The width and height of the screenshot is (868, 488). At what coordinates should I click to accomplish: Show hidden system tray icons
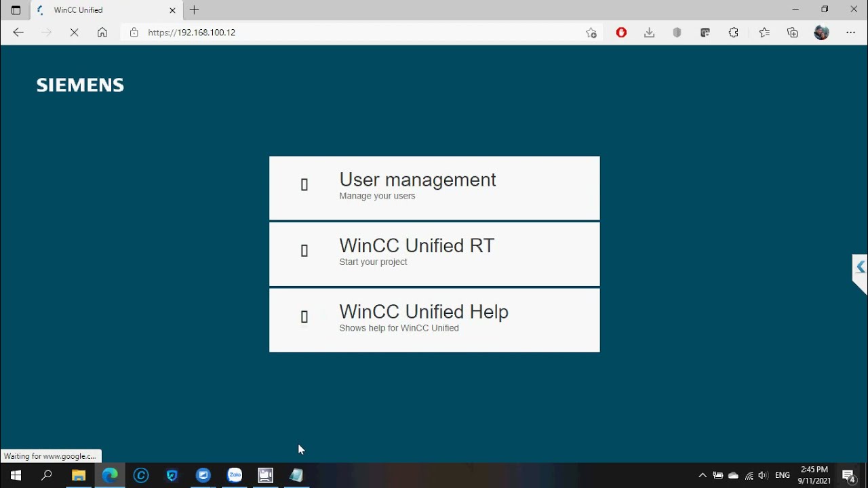(703, 475)
